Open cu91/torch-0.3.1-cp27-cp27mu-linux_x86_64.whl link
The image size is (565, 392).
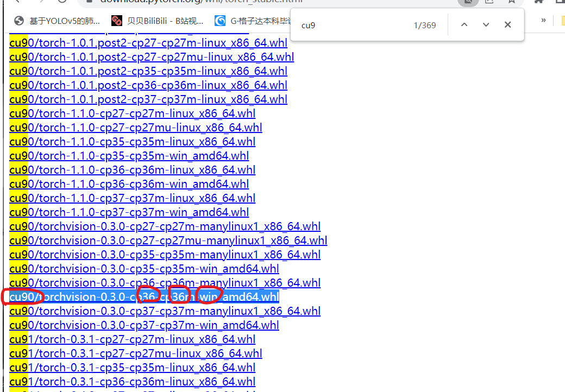click(x=136, y=353)
